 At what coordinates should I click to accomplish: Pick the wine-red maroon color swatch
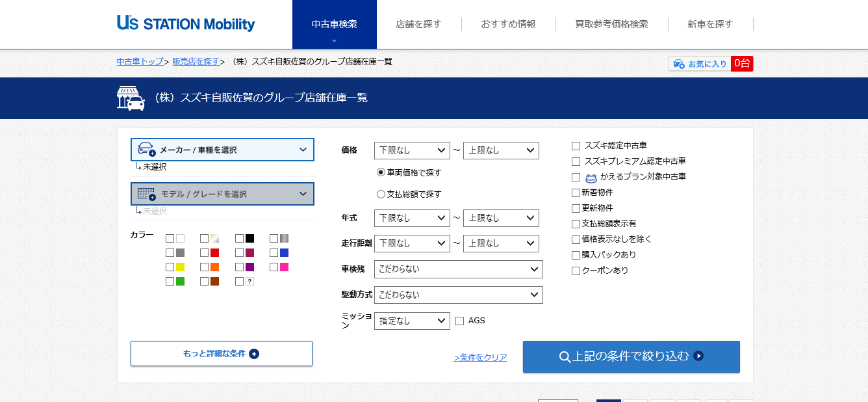pos(249,253)
